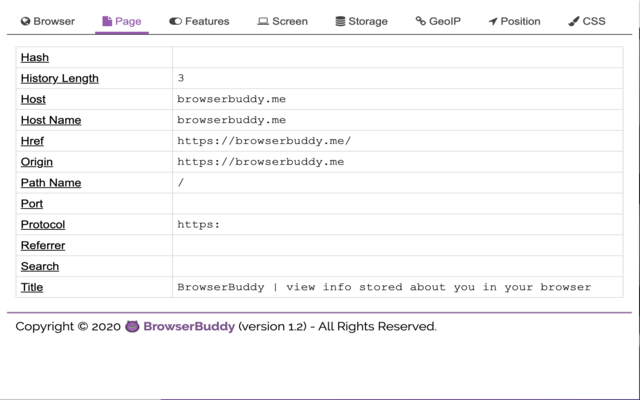Select the Href value https://browserbuddy.me/

pos(264,141)
